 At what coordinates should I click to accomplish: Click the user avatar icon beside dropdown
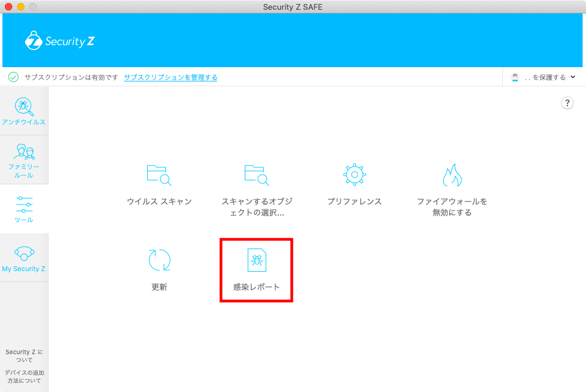516,78
